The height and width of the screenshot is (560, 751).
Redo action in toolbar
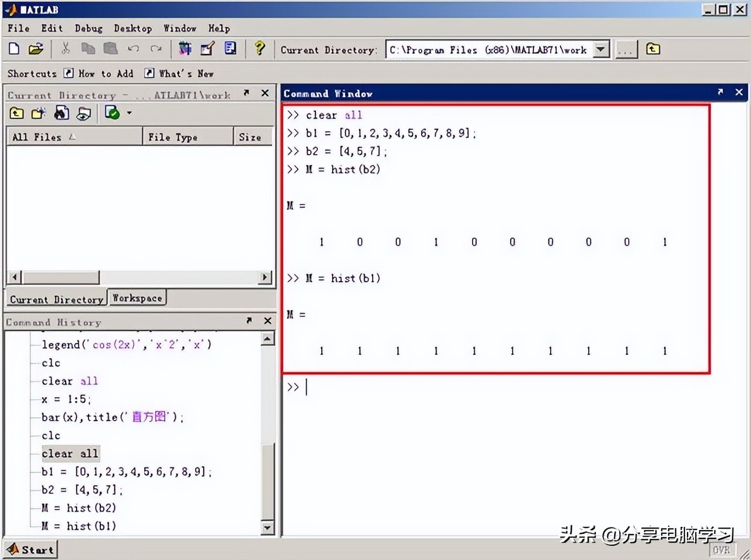[156, 49]
